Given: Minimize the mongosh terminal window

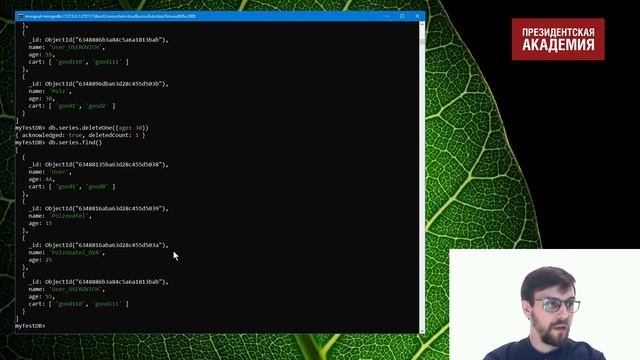Looking at the screenshot, I should tap(387, 16).
